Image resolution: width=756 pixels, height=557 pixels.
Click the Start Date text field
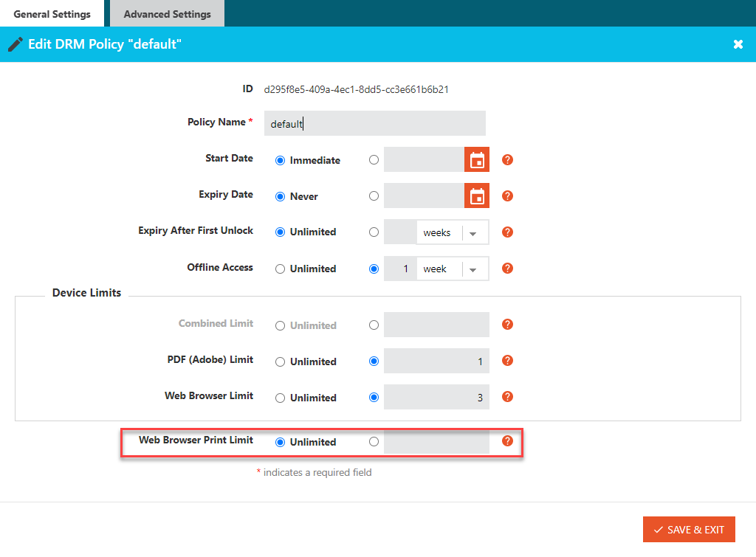tap(425, 159)
